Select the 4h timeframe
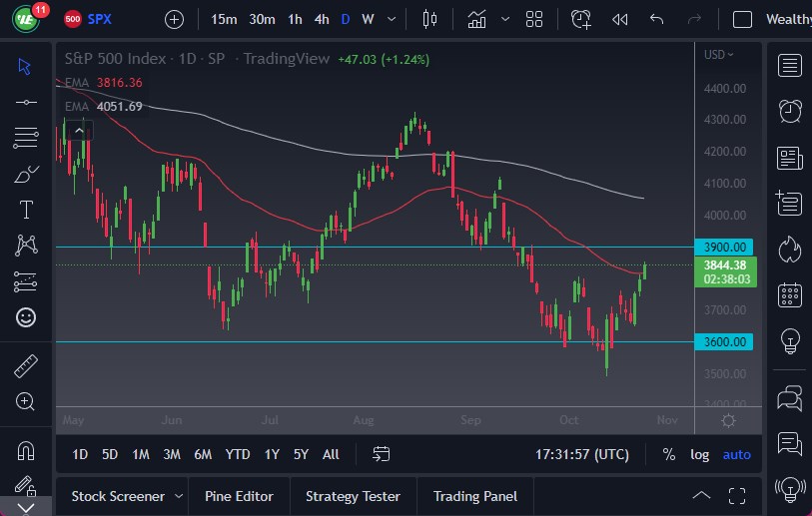 click(x=321, y=19)
